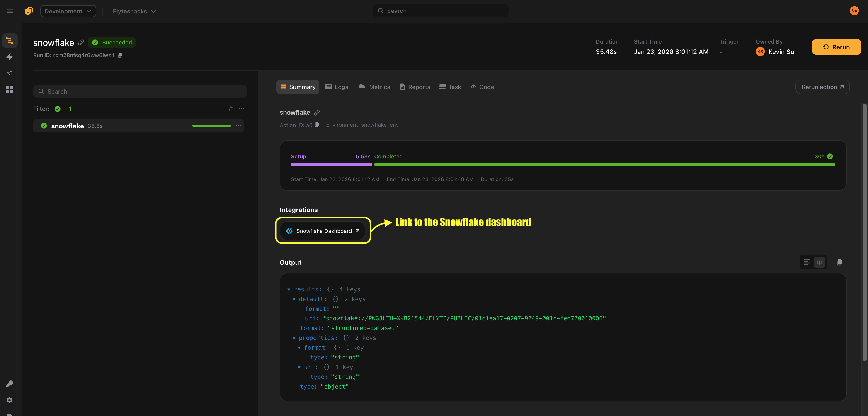The height and width of the screenshot is (416, 868).
Task: Copy the Action ID a0
Action: 317,125
